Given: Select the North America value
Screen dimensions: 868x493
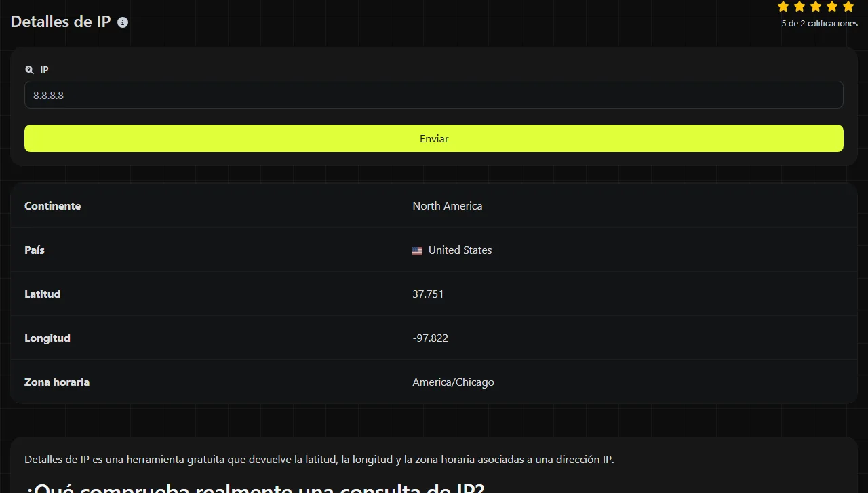Looking at the screenshot, I should pyautogui.click(x=448, y=206).
